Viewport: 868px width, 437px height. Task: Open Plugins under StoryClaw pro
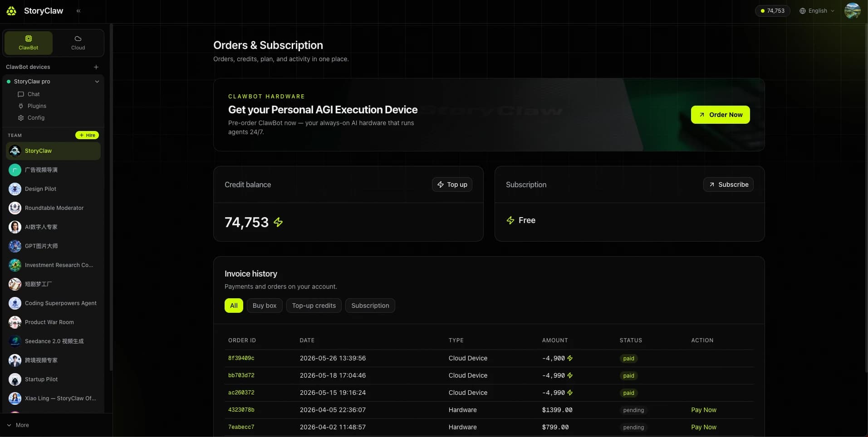tap(37, 106)
